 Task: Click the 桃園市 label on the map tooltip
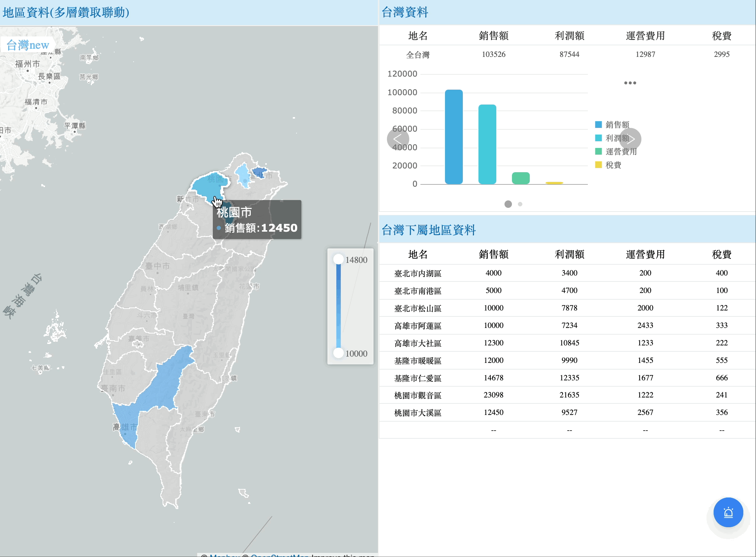click(x=234, y=212)
